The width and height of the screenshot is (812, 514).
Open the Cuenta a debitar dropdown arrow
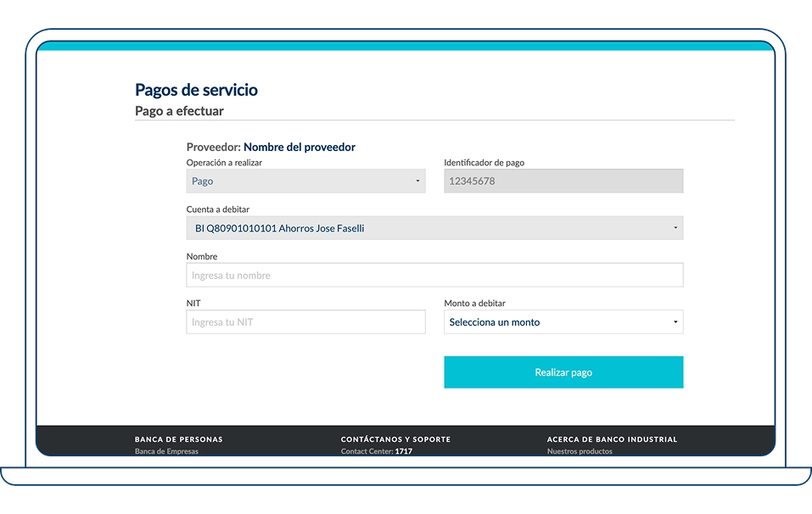pyautogui.click(x=675, y=228)
